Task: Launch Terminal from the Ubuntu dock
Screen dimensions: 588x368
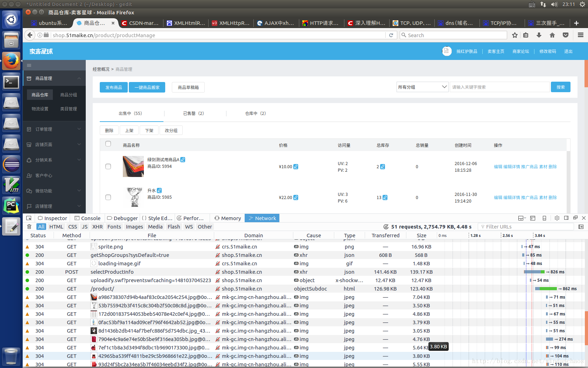Action: [x=11, y=82]
